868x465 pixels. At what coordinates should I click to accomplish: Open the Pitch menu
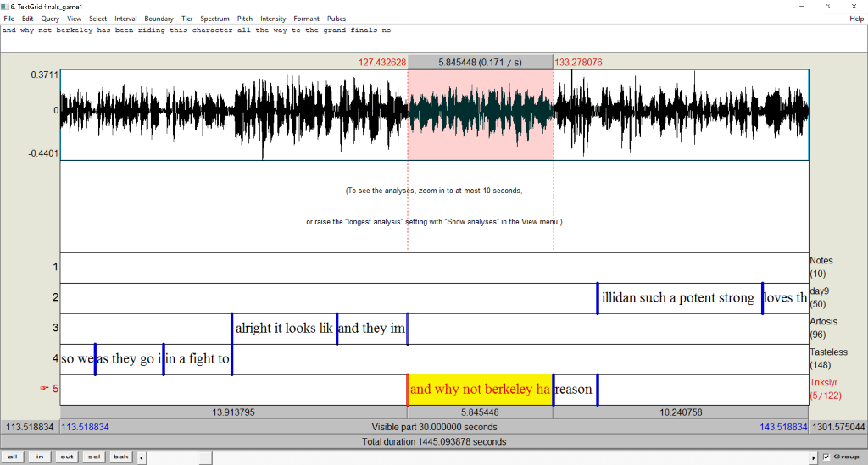pos(245,19)
